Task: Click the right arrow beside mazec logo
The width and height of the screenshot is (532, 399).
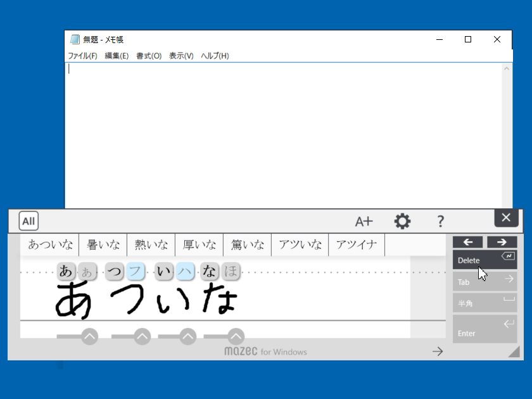Action: coord(438,351)
